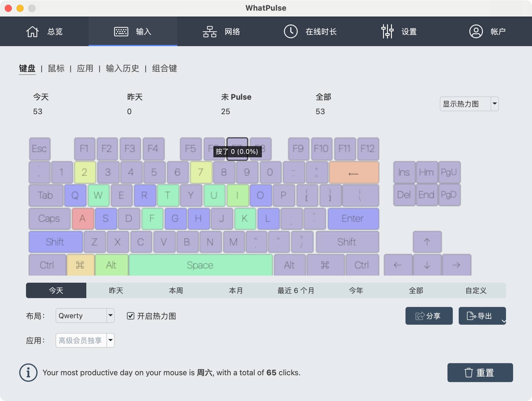Click the yellow left command key
Image resolution: width=532 pixels, height=401 pixels.
[x=80, y=265]
